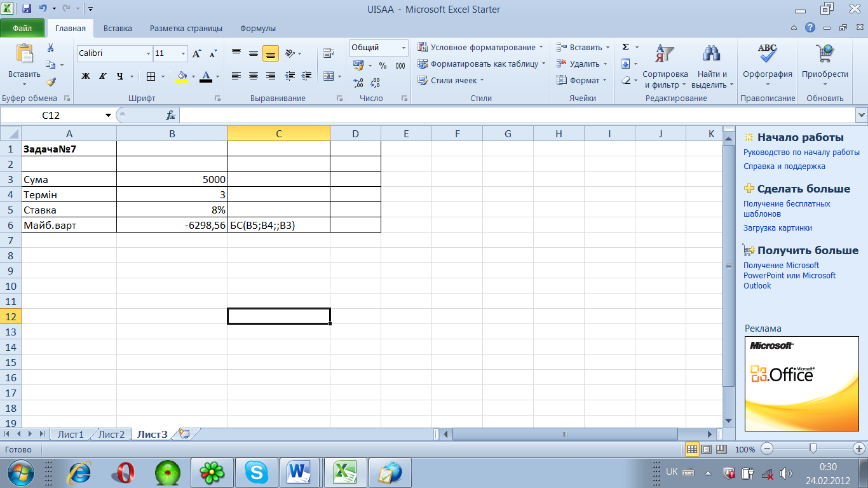Switch to the Разметка страницы tab
868x488 pixels.
[186, 28]
